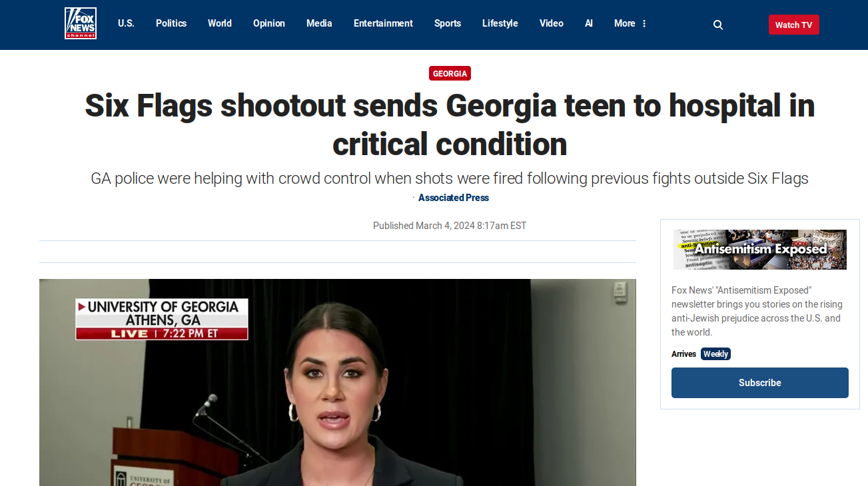Open the U.S. section
The width and height of the screenshot is (868, 486).
(x=126, y=23)
